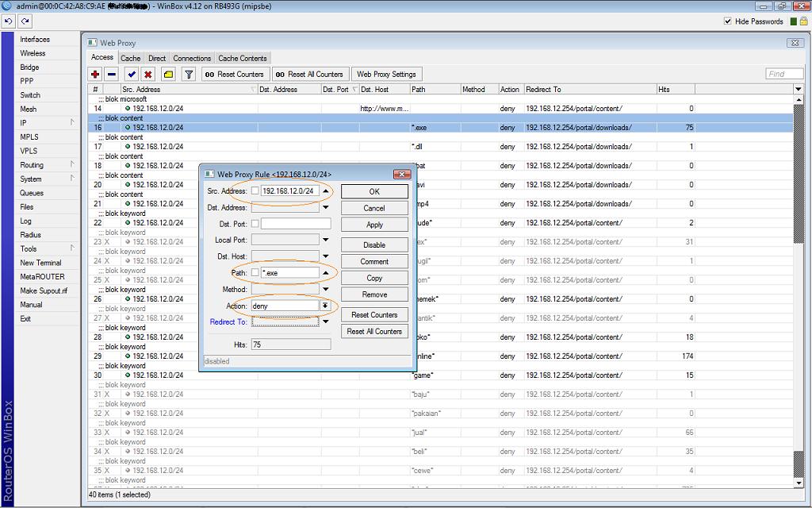This screenshot has width=812, height=508.
Task: Click the blue checkmark Enable icon
Action: pyautogui.click(x=132, y=74)
